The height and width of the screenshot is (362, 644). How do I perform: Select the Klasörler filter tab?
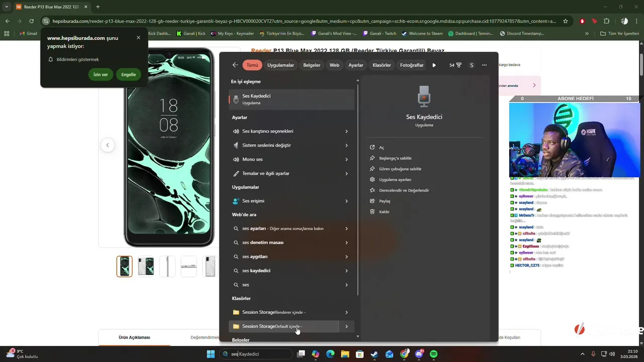(x=381, y=65)
